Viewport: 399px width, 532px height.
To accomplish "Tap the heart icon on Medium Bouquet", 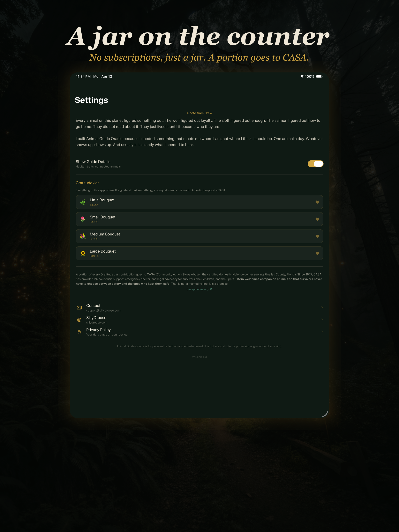I will click(x=317, y=236).
